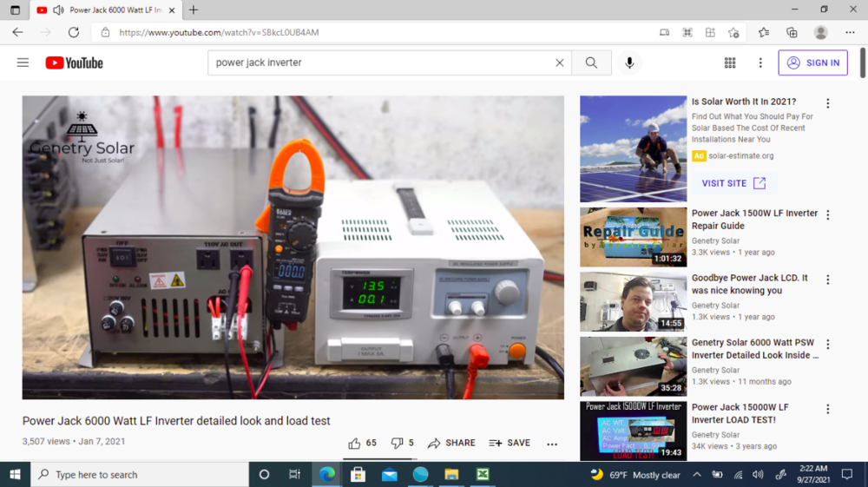The width and height of the screenshot is (868, 487).
Task: Open 'Power Jack 15000W LF Inverter LOAD TEST!' title
Action: pos(740,413)
